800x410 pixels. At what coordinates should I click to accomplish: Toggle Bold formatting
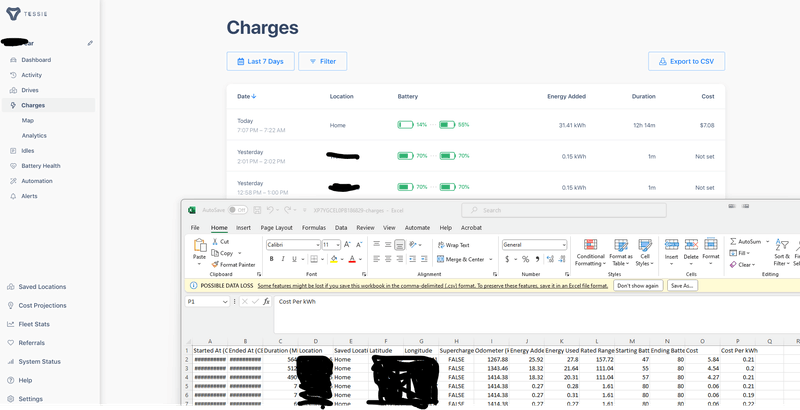coord(271,260)
